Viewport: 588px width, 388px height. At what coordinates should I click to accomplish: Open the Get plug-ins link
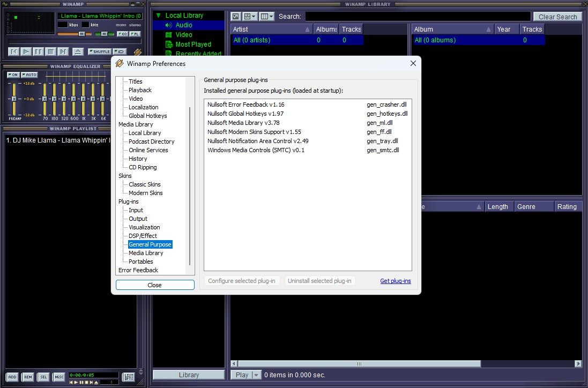(x=395, y=281)
